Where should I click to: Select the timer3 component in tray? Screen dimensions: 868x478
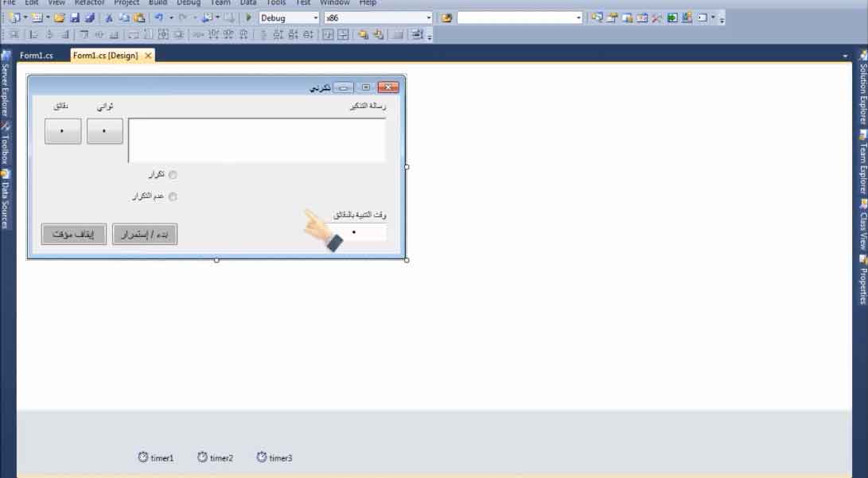coord(274,457)
